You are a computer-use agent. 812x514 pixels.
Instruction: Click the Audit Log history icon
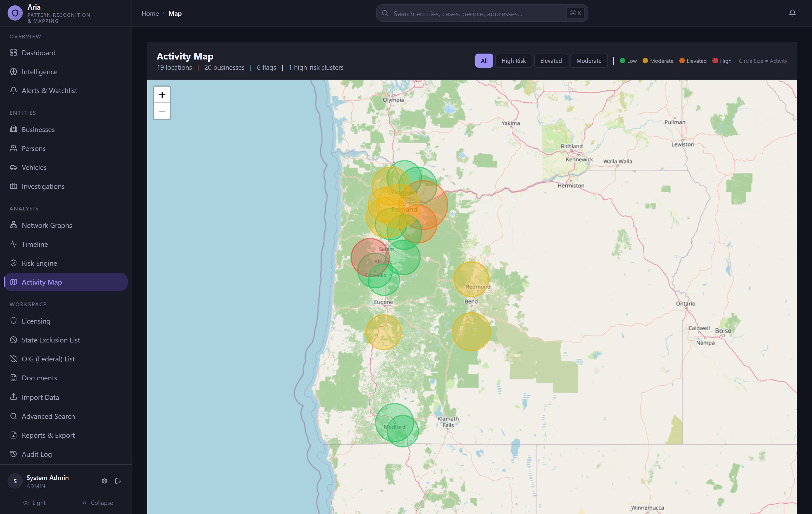(x=14, y=454)
